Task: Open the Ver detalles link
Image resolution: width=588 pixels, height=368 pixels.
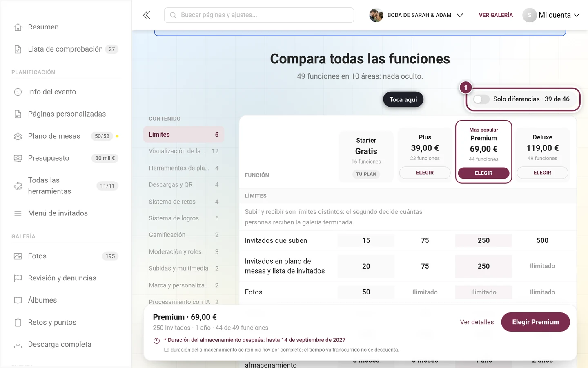Action: tap(477, 322)
